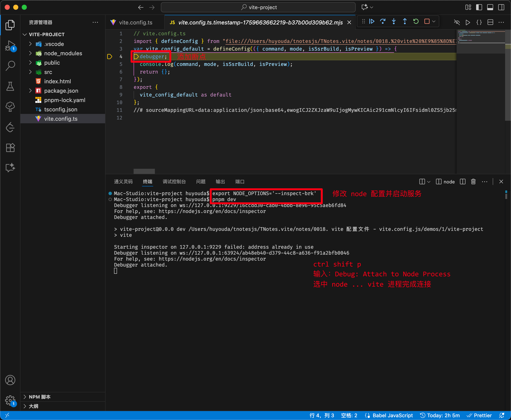The width and height of the screenshot is (511, 420).
Task: Click Babel JavaScript language mode
Action: tap(392, 415)
